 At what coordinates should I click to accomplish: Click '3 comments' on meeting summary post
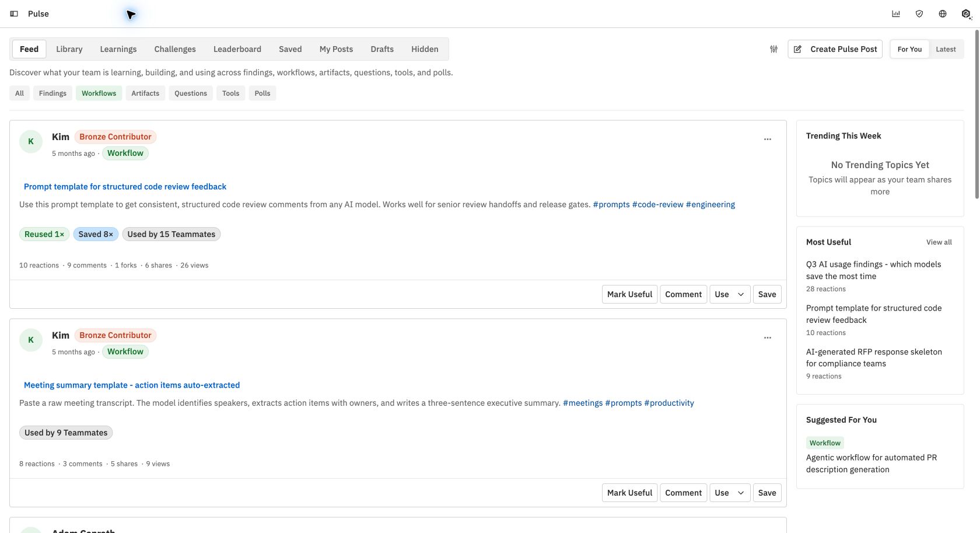tap(83, 464)
